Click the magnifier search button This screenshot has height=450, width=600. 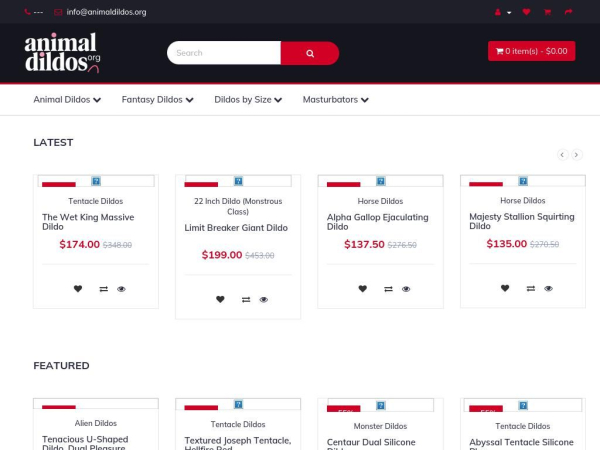[309, 53]
